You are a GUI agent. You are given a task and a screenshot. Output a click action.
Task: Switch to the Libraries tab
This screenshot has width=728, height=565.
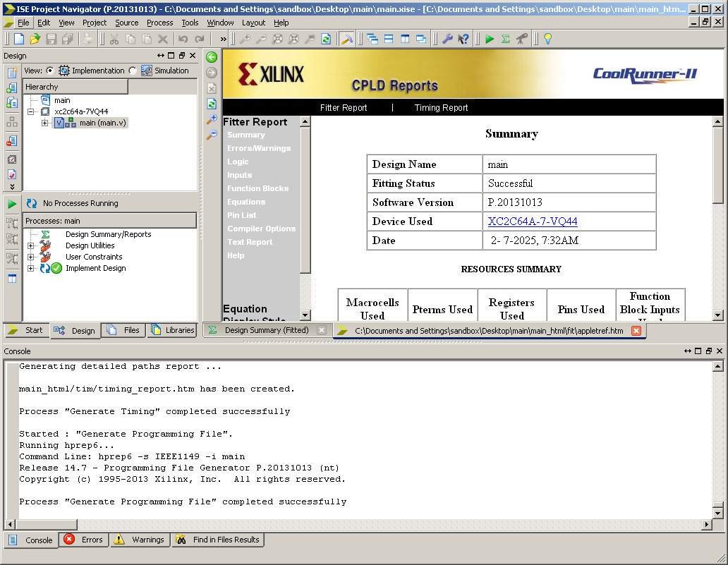pyautogui.click(x=172, y=330)
